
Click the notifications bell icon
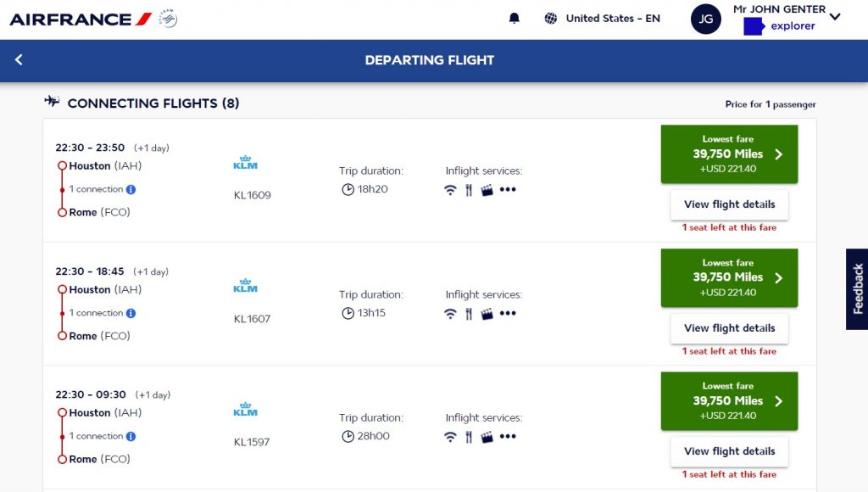click(x=515, y=17)
